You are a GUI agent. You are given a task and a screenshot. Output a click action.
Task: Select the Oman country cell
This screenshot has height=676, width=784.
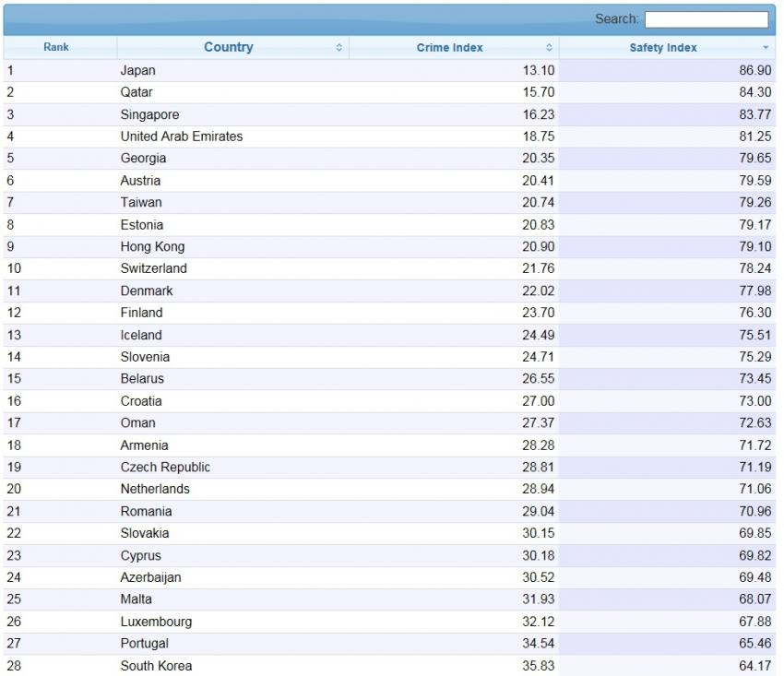point(233,423)
